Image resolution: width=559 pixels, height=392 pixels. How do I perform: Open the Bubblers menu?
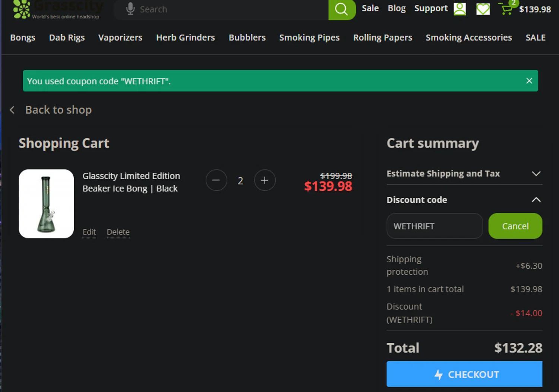click(247, 38)
